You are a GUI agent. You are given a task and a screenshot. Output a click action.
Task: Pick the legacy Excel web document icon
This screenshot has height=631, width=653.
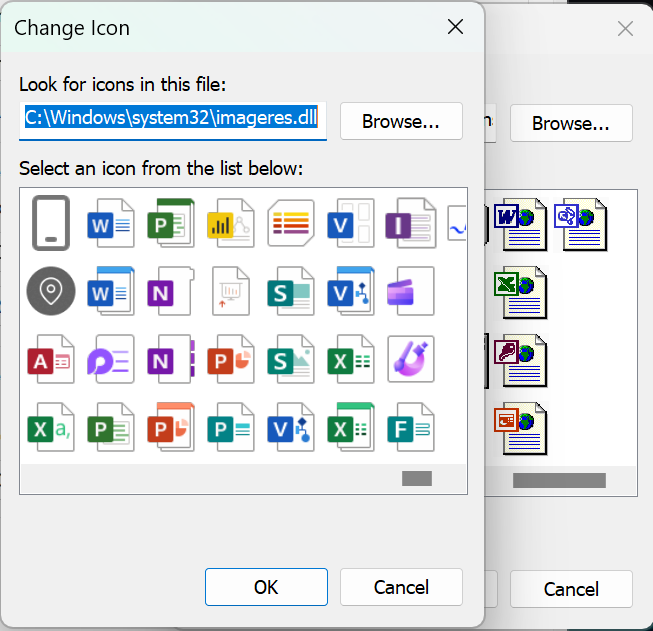(x=520, y=291)
